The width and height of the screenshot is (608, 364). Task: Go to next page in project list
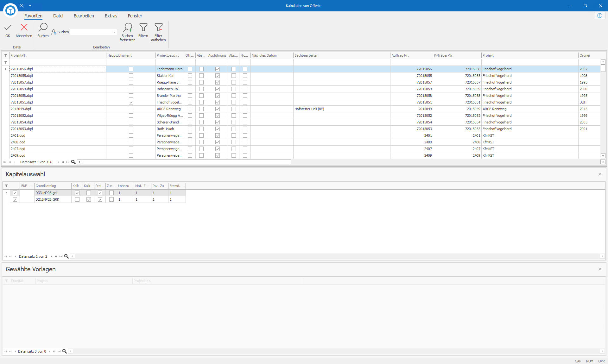(63, 162)
